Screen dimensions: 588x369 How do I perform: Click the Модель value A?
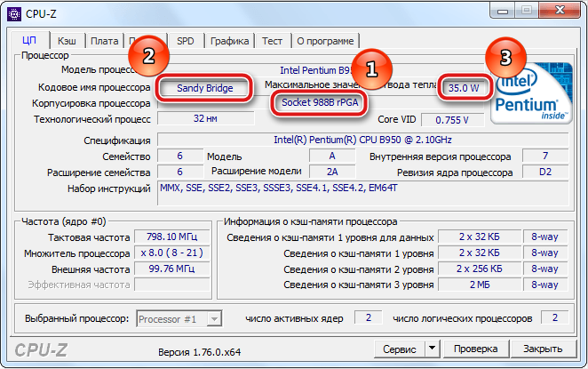(332, 156)
